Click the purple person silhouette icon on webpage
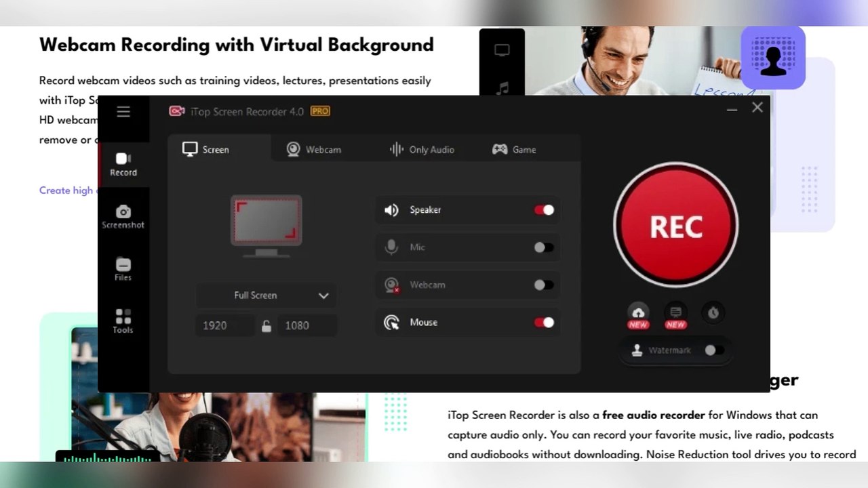Viewport: 868px width, 488px height. 773,58
